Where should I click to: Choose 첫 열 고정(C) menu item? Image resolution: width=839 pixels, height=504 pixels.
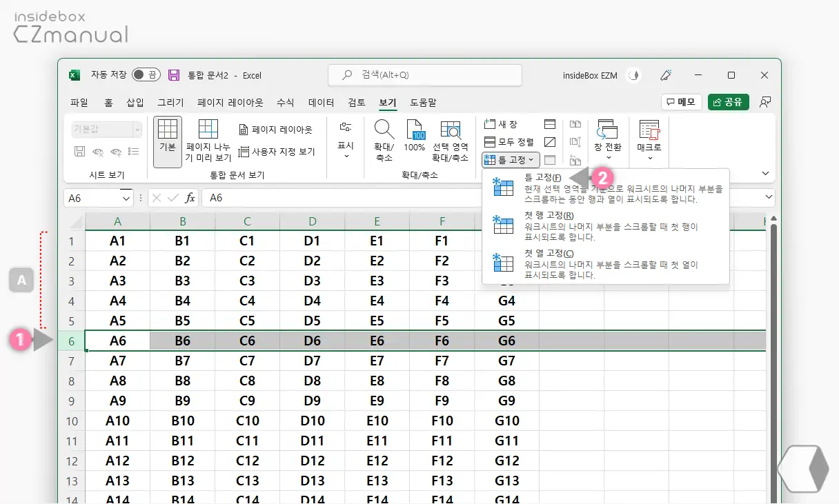coord(606,263)
